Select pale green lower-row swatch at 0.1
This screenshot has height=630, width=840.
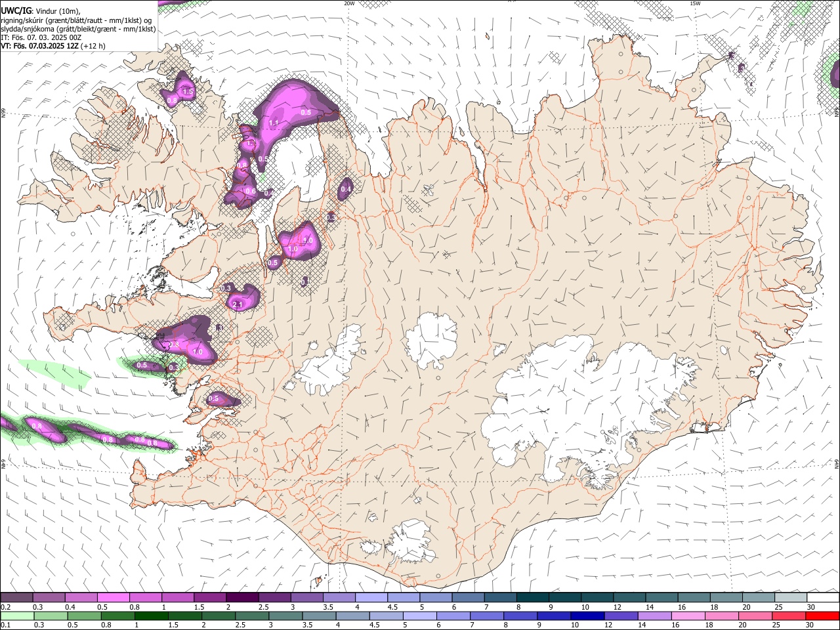click(17, 616)
